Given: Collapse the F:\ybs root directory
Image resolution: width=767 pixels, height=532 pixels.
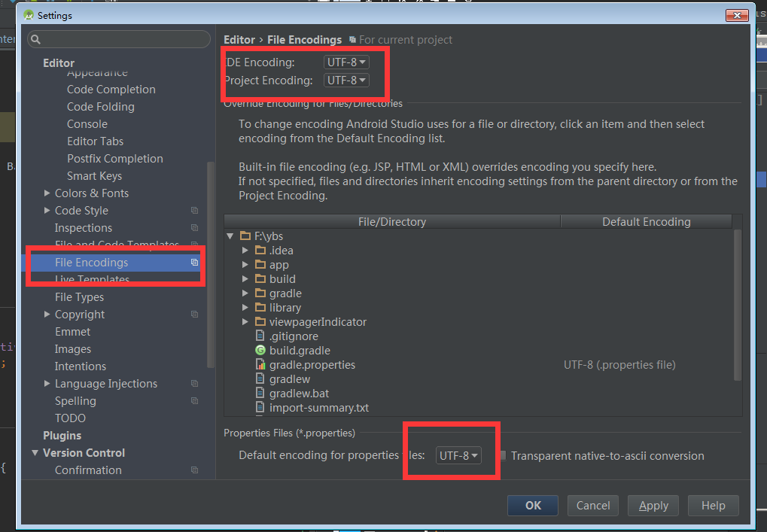Looking at the screenshot, I should point(230,236).
